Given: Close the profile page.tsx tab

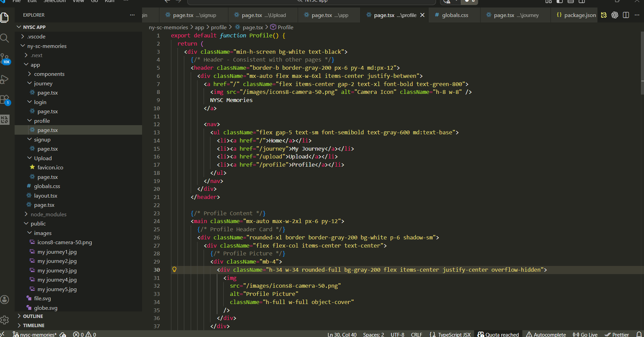Looking at the screenshot, I should point(422,15).
